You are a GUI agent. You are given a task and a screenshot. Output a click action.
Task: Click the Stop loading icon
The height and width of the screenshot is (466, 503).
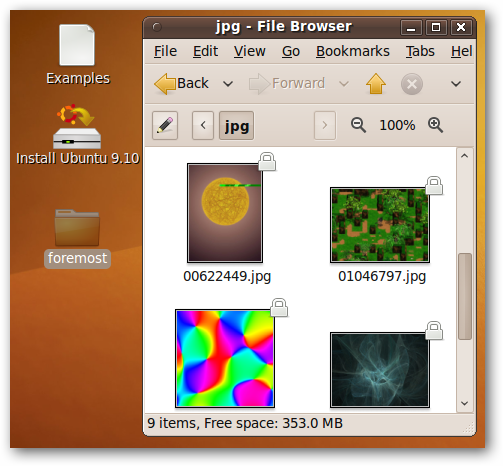coord(412,84)
